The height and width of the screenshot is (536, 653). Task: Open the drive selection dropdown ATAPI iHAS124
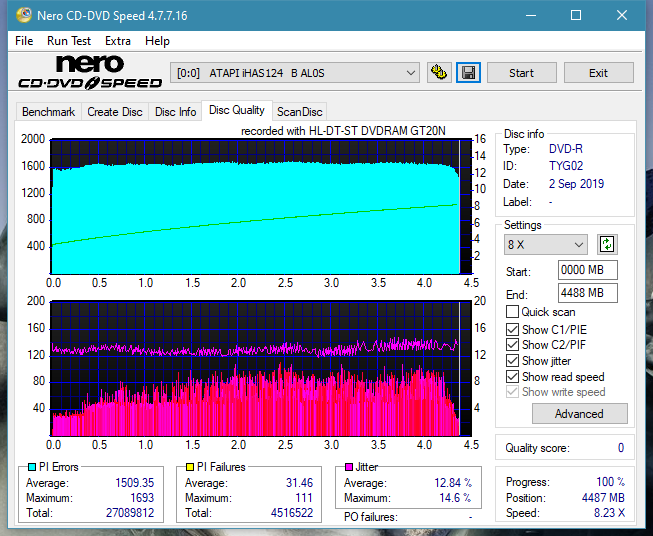coord(295,73)
